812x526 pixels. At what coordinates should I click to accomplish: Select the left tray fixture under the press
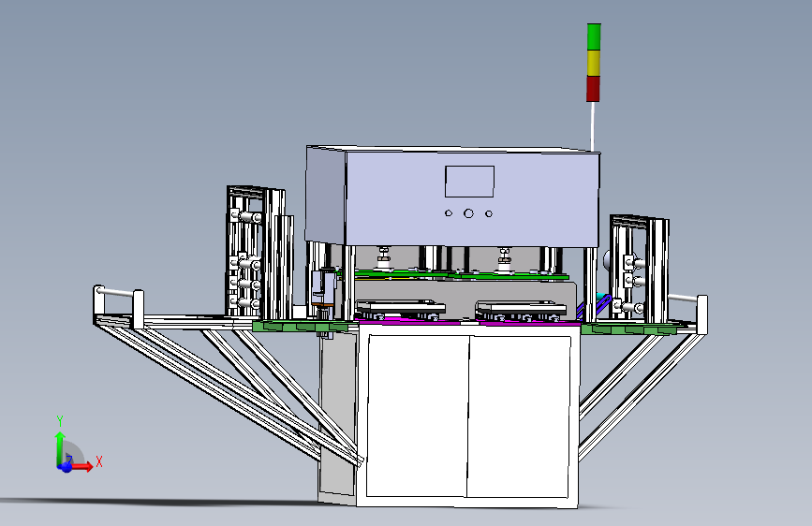[x=400, y=309]
